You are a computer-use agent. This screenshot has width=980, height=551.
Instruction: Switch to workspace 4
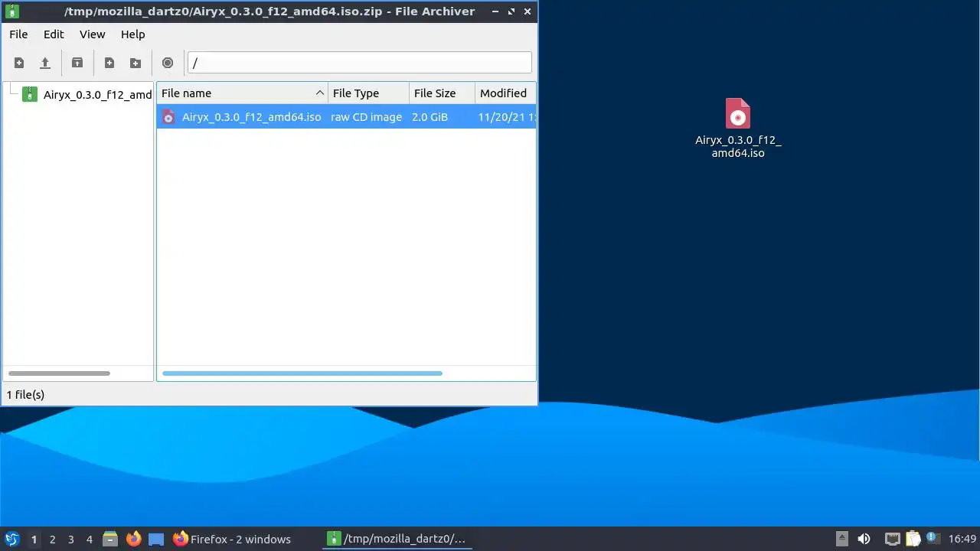point(89,540)
